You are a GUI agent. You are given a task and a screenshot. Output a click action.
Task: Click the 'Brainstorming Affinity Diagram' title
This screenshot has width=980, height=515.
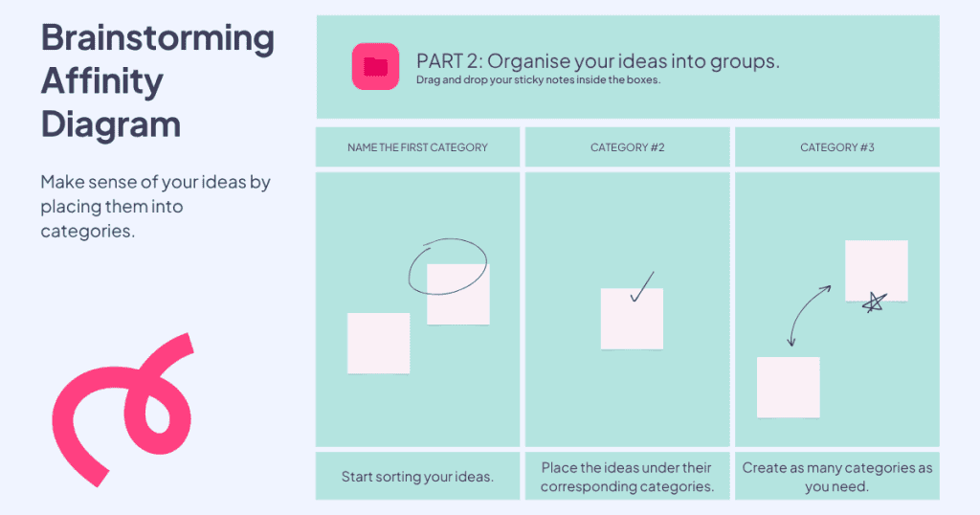pyautogui.click(x=157, y=81)
